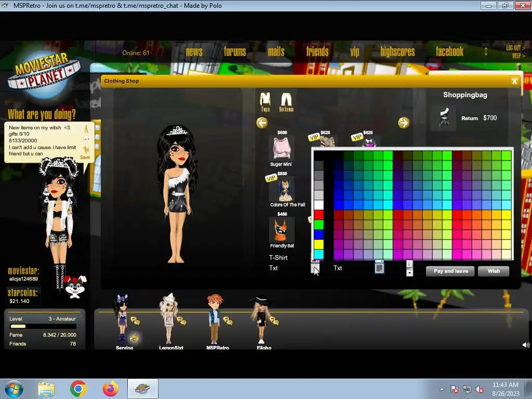
Task: Open chat bubble icon next to LemonSixt
Action: tap(181, 321)
